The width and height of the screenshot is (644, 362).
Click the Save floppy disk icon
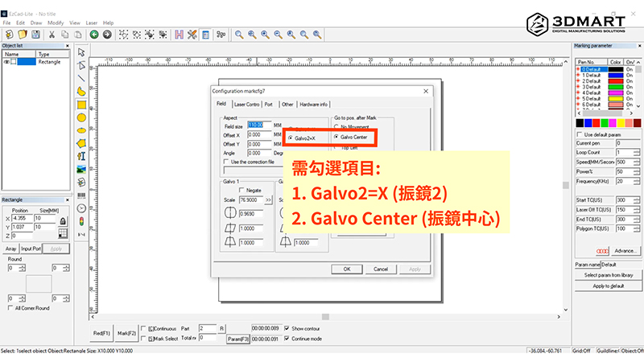[35, 35]
